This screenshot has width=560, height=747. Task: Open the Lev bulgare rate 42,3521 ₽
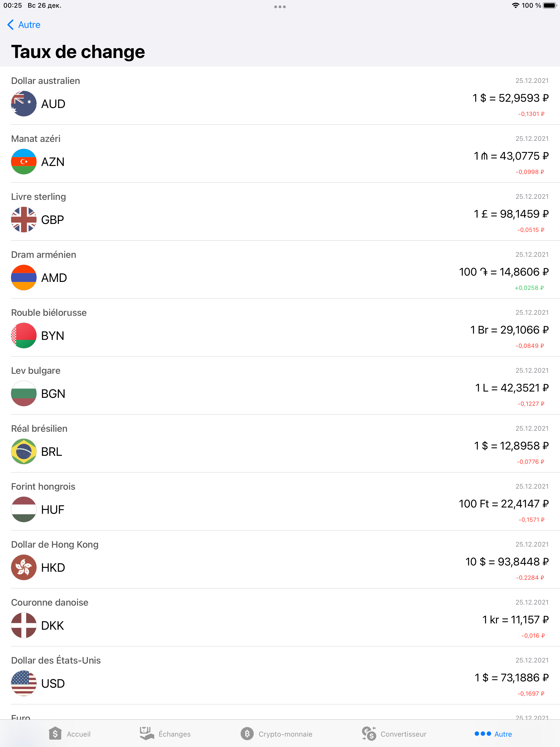tap(511, 388)
